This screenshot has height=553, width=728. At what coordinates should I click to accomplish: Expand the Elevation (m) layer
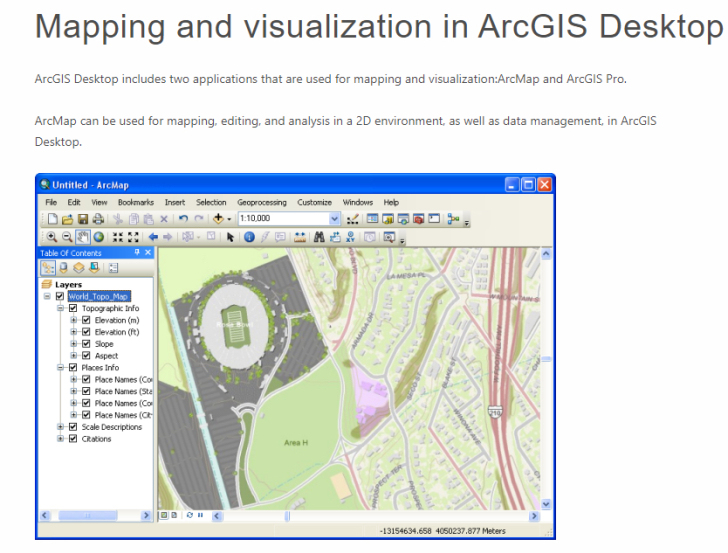(x=73, y=320)
